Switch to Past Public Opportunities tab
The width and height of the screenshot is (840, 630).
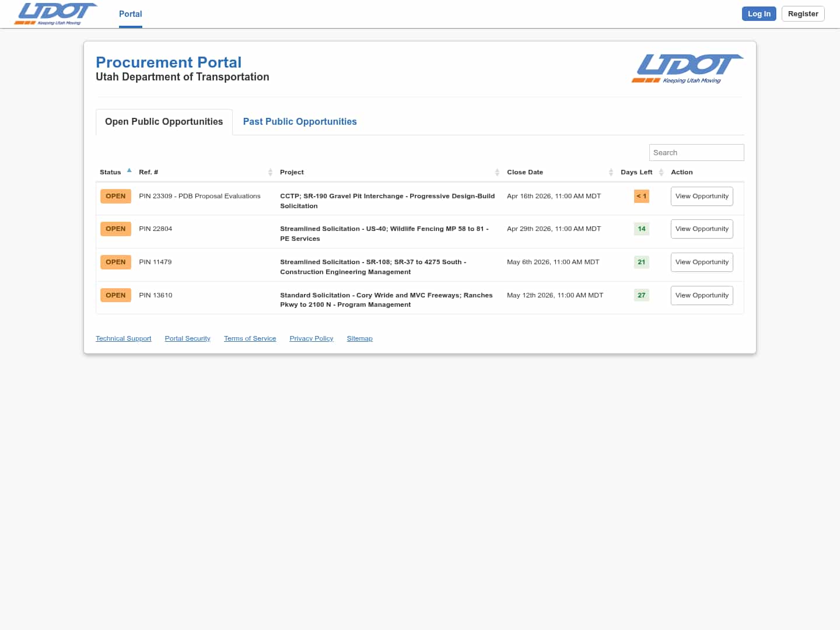tap(300, 122)
